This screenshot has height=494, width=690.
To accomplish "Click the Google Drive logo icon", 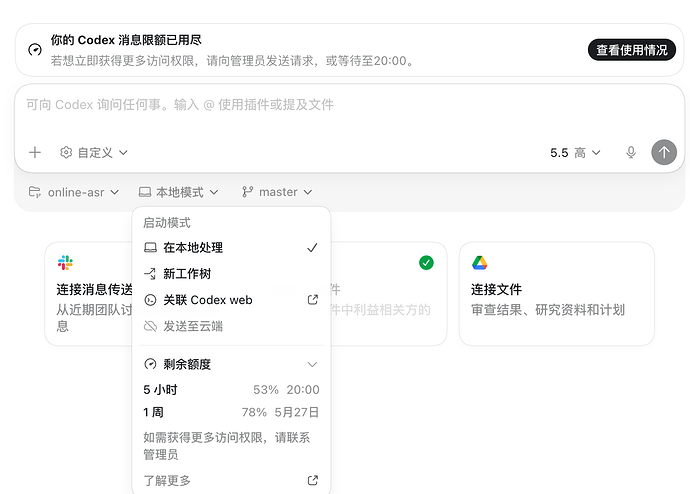I will point(480,263).
